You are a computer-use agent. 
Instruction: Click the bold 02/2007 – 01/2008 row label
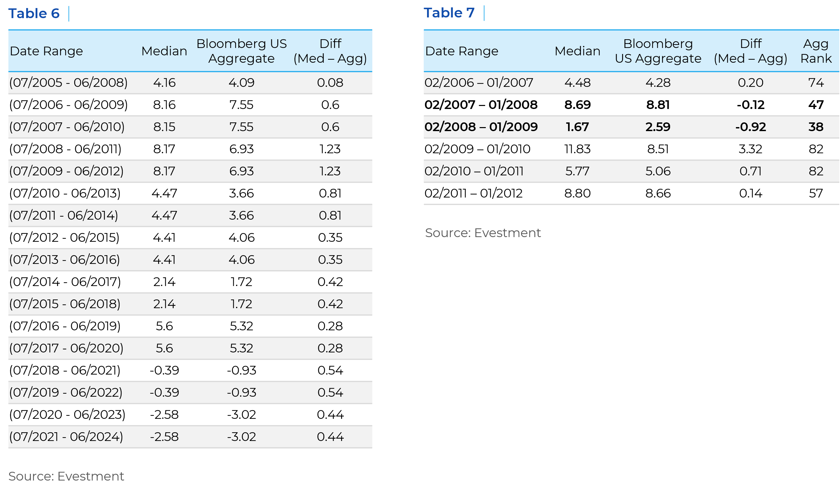click(481, 105)
